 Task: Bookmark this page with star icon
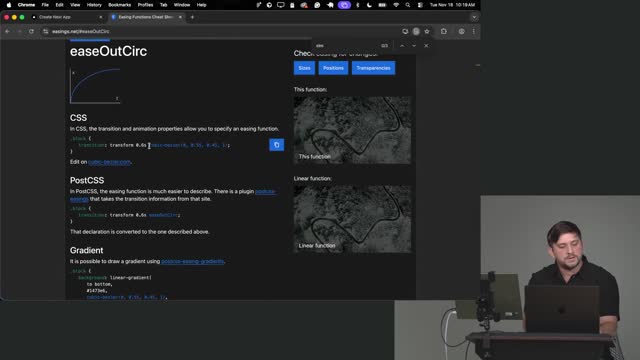point(427,31)
